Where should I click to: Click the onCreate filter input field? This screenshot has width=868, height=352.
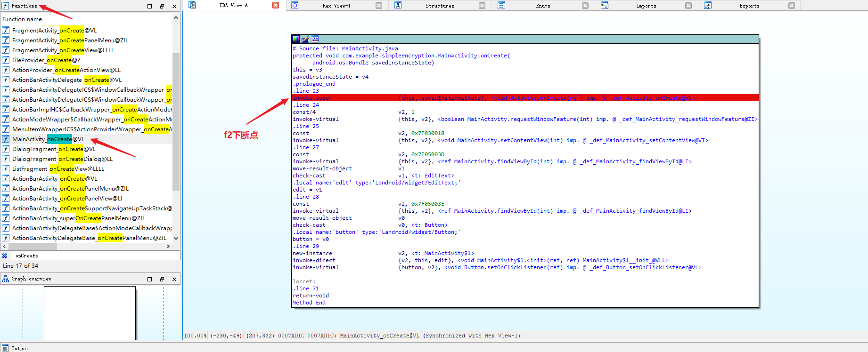point(96,256)
